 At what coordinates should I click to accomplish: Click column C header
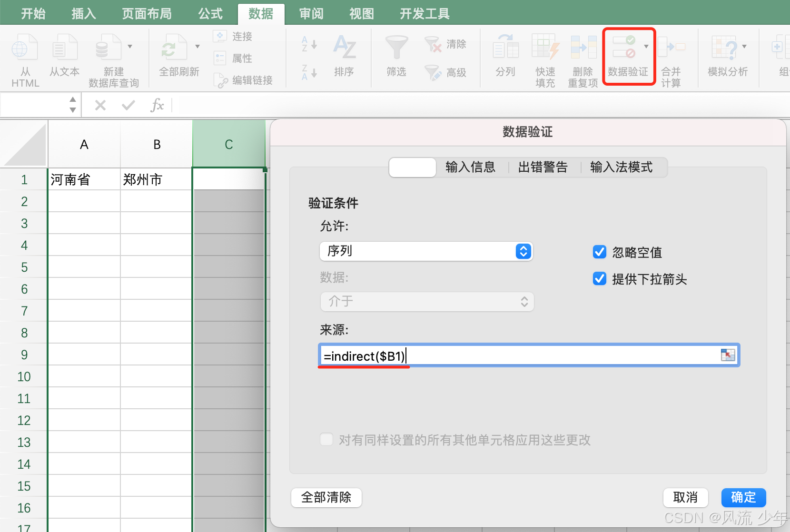(229, 144)
